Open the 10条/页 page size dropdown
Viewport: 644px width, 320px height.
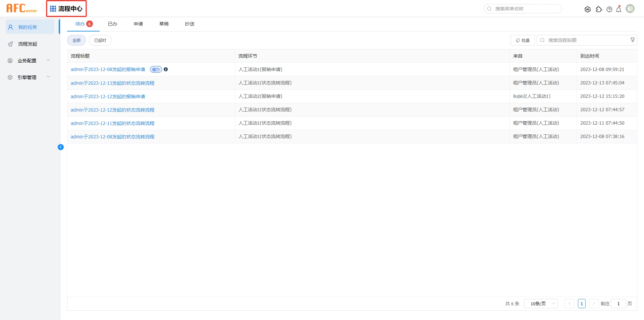(x=541, y=304)
